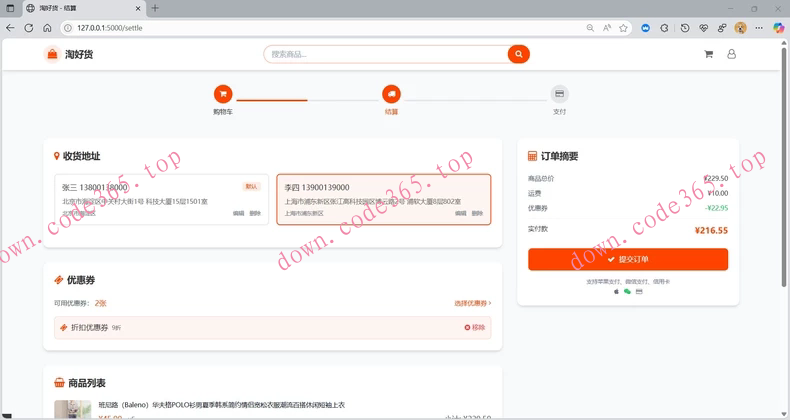The width and height of the screenshot is (790, 420).
Task: Click the coupon discount -¥22.95 value
Action: tap(716, 208)
